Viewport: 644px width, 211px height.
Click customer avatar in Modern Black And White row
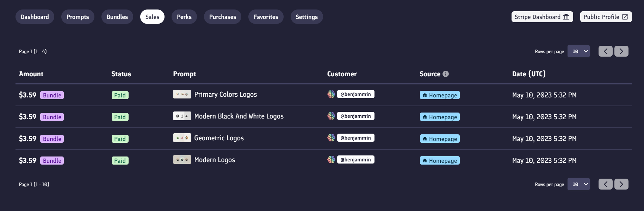[331, 116]
